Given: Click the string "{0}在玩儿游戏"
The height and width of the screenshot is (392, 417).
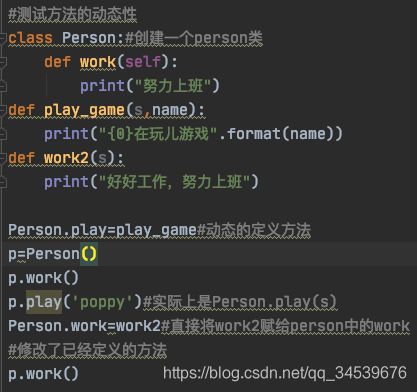Looking at the screenshot, I should coord(158,134).
